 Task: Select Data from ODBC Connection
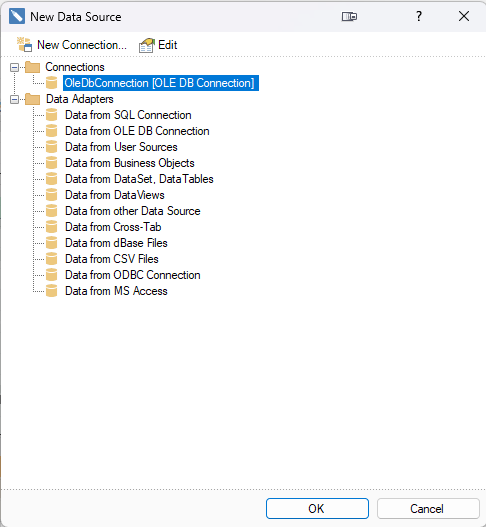133,275
